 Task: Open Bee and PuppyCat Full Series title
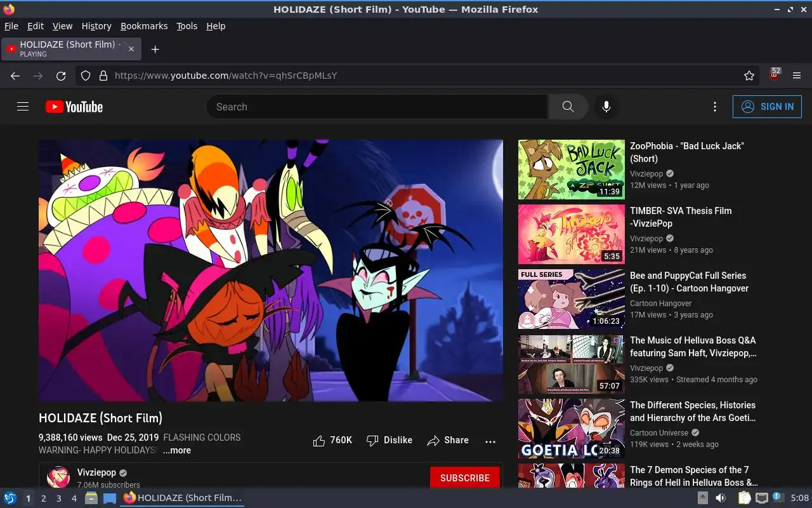point(690,282)
